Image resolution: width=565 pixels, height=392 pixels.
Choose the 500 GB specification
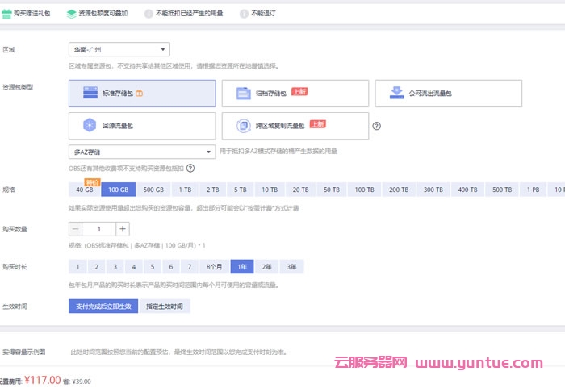(153, 190)
